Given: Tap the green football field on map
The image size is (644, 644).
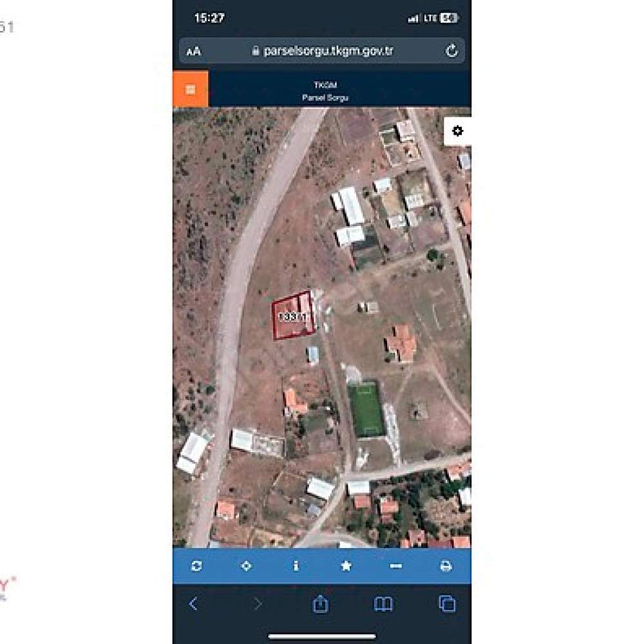Looking at the screenshot, I should (366, 410).
